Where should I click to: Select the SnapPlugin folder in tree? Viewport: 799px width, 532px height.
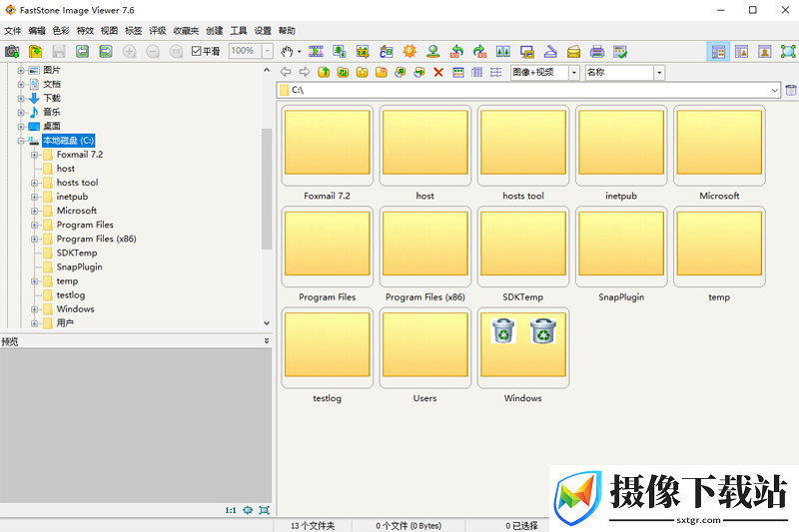pos(80,266)
